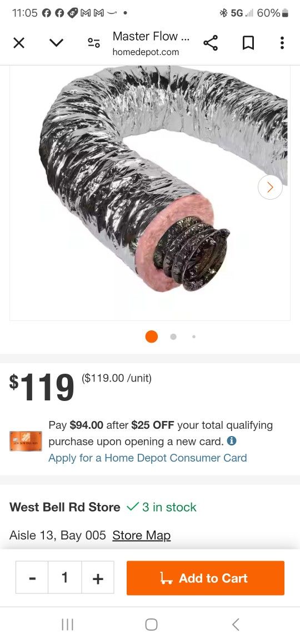This screenshot has width=300, height=644.
Task: Bookmark this page with bookmark icon
Action: click(x=248, y=43)
